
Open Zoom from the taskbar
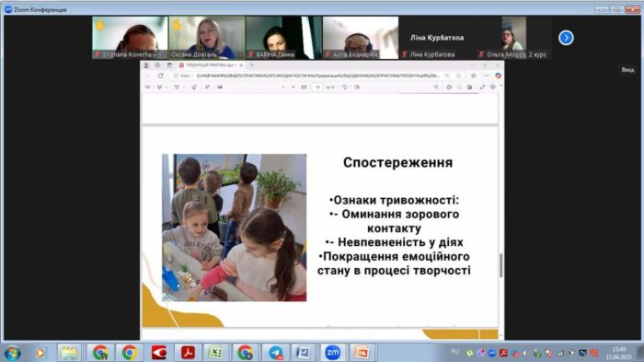(x=332, y=353)
